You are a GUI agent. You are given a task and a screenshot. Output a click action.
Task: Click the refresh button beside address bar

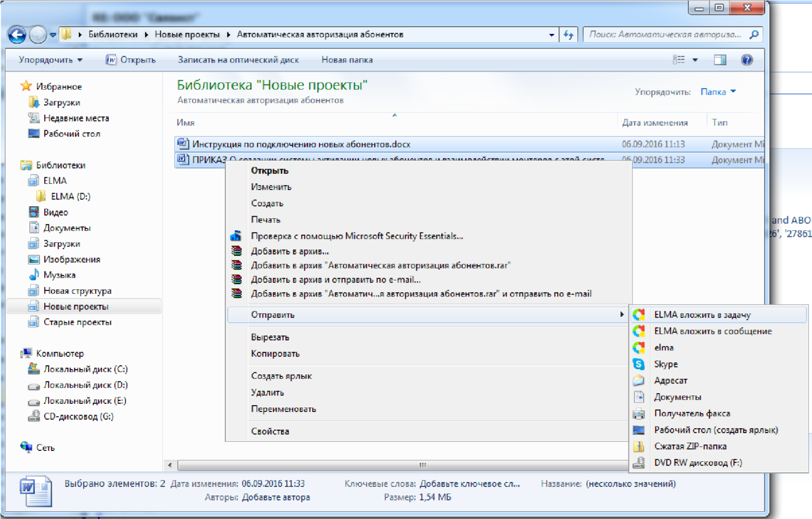point(569,35)
